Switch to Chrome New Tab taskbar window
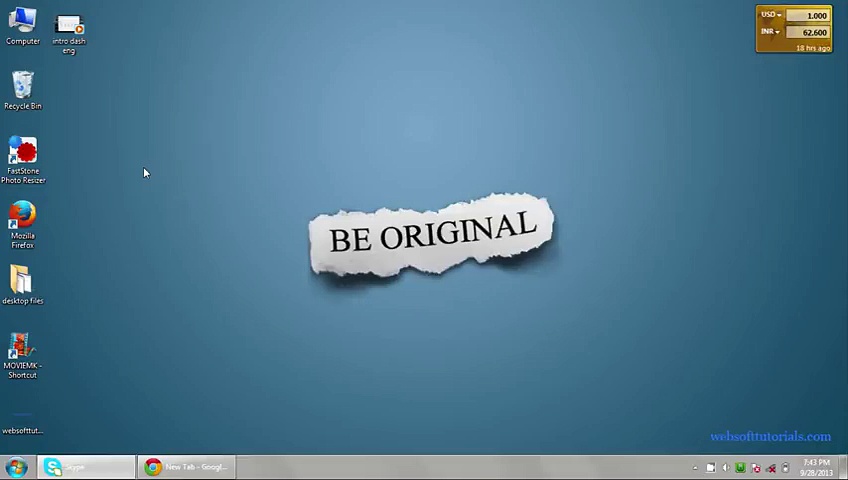This screenshot has width=848, height=480. pos(187,467)
